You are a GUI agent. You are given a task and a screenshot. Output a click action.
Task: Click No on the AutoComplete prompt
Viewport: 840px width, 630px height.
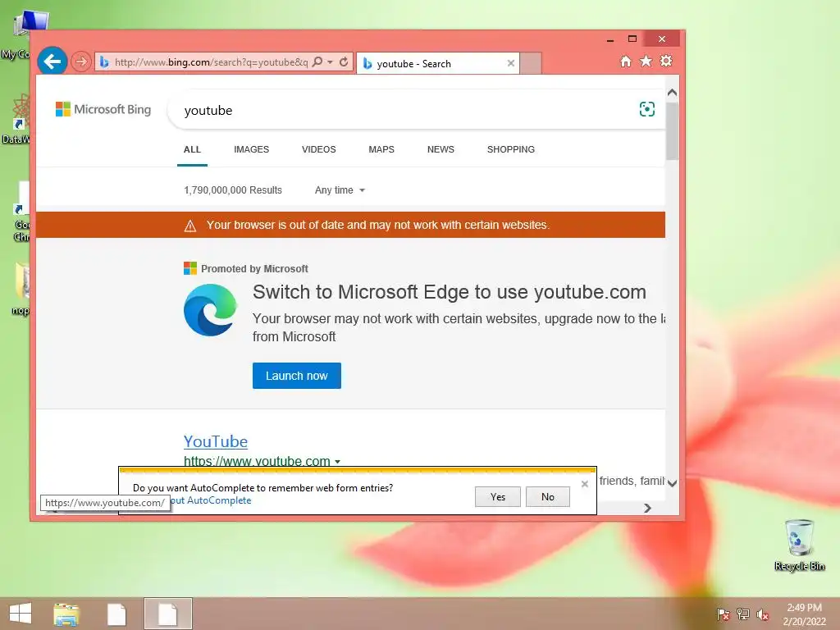pyautogui.click(x=547, y=496)
